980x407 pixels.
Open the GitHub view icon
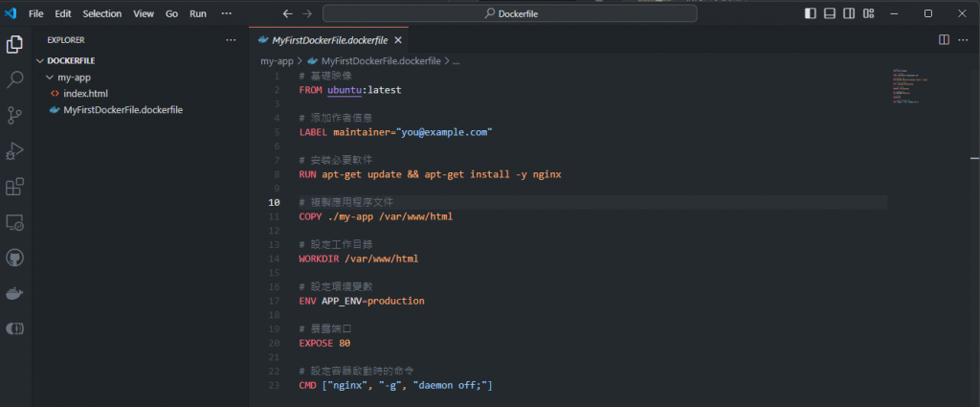coord(15,258)
